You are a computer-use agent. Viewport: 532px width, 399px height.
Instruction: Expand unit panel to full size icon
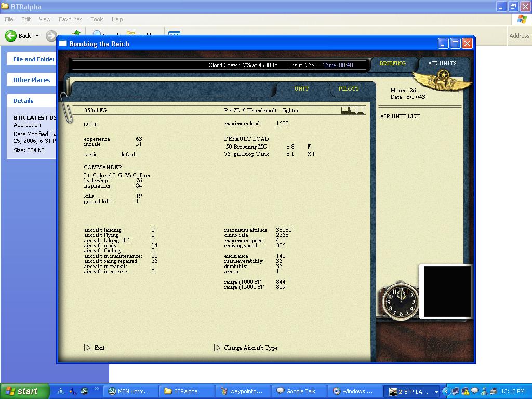tap(361, 110)
